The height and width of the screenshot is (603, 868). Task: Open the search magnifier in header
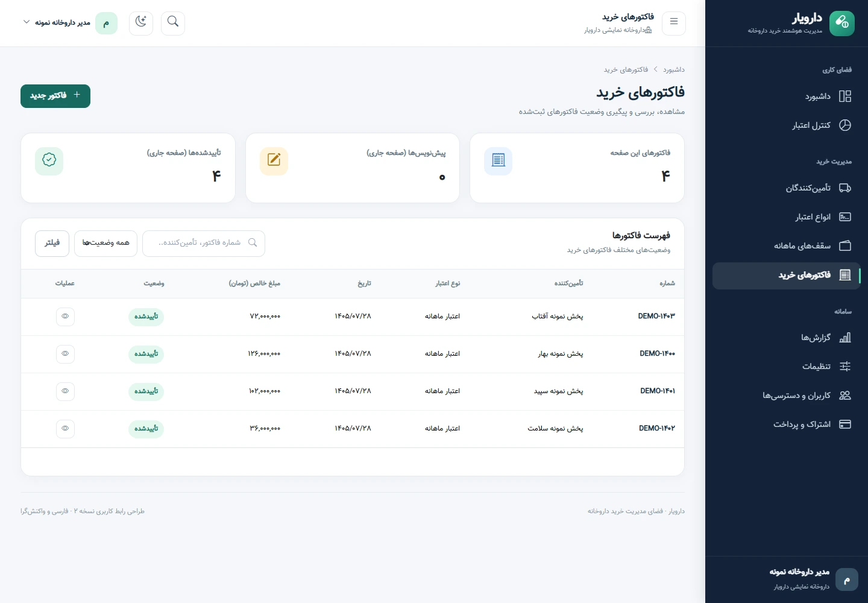tap(173, 23)
